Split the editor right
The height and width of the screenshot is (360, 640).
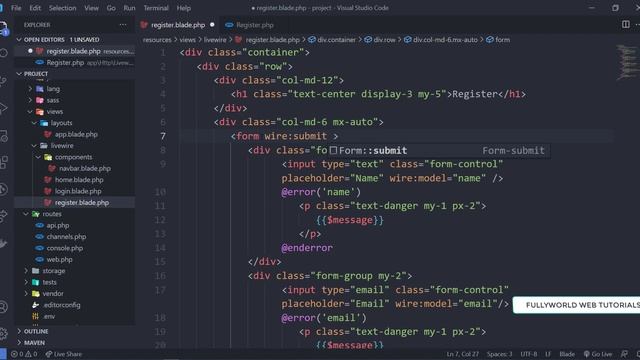[x=625, y=24]
